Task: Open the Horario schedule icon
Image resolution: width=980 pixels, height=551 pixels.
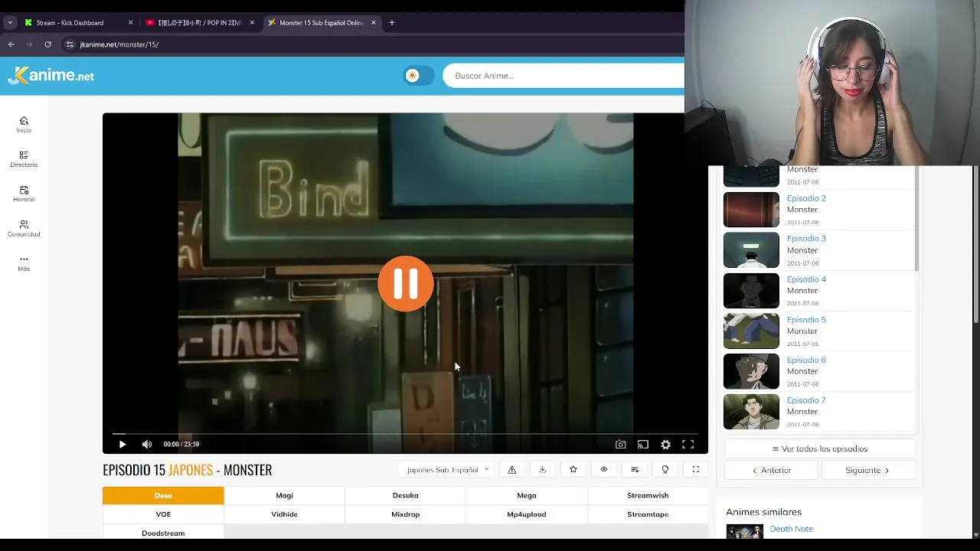Action: pos(24,190)
